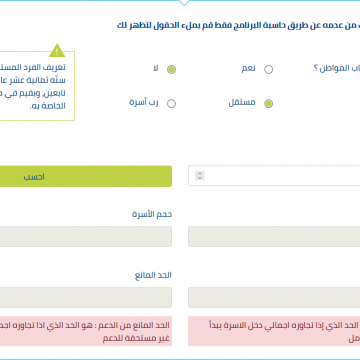Click the warning triangle icon on tooltip
The height and width of the screenshot is (360, 360).
[x=57, y=50]
